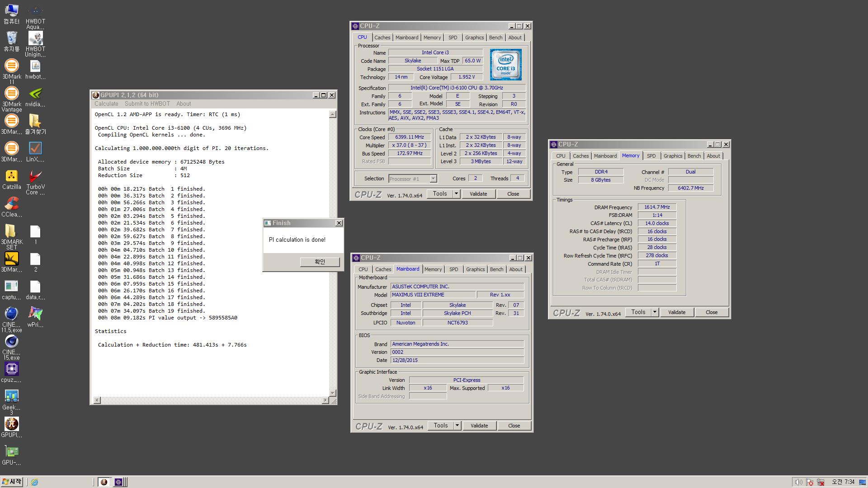Open the HWBOT Unigin desktop shortcut

tap(35, 44)
